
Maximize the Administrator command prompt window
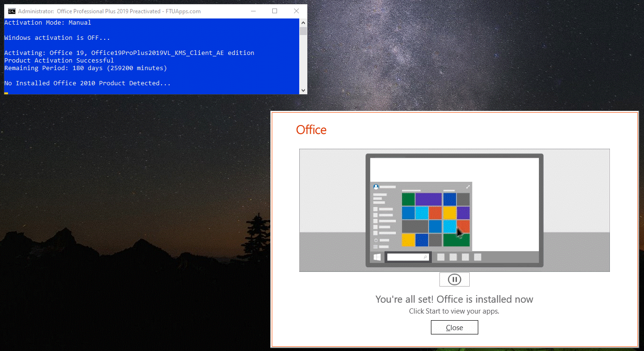[x=275, y=11]
